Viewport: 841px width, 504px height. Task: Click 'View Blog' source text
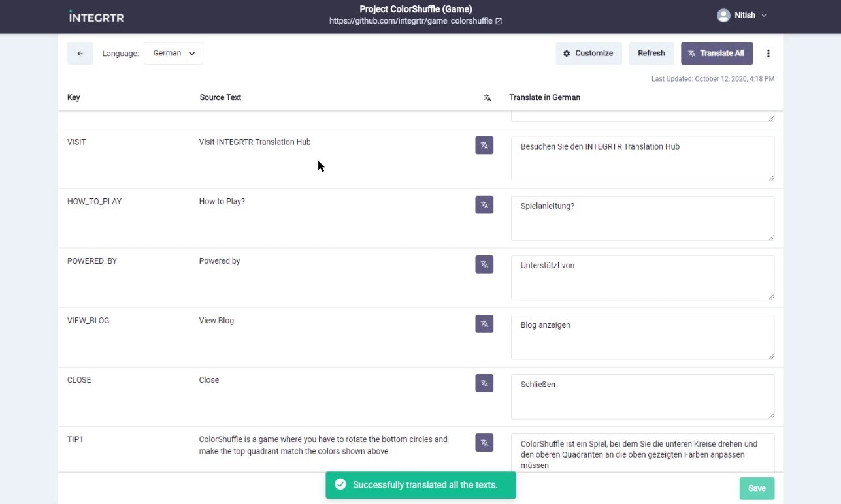pos(216,320)
